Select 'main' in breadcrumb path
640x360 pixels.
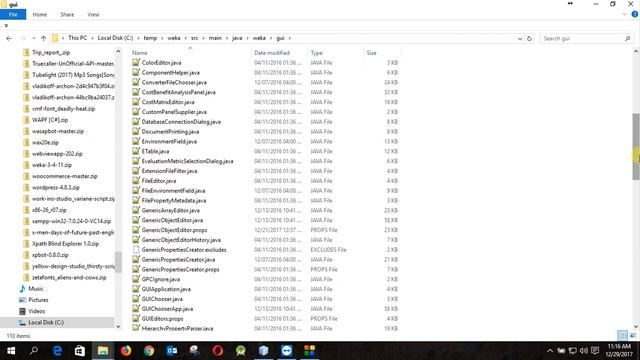coord(215,38)
